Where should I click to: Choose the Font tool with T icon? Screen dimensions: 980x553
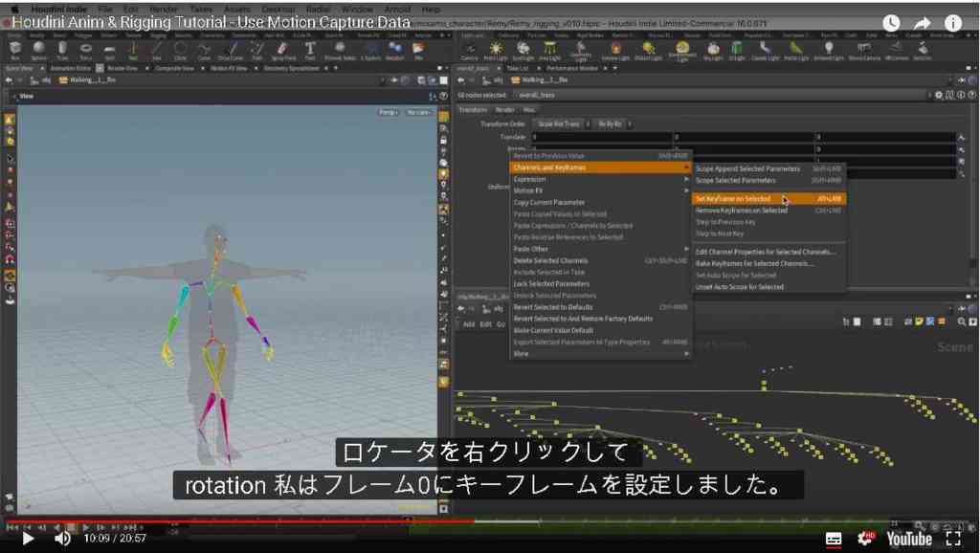click(x=310, y=50)
